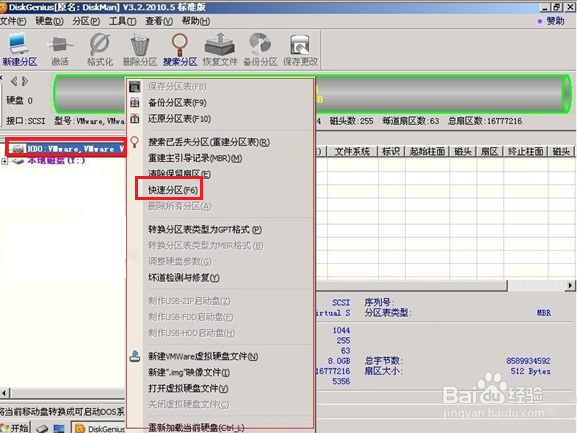Viewport: 577px width, 433px height.
Task: Click the 赞助 link text
Action: point(555,21)
